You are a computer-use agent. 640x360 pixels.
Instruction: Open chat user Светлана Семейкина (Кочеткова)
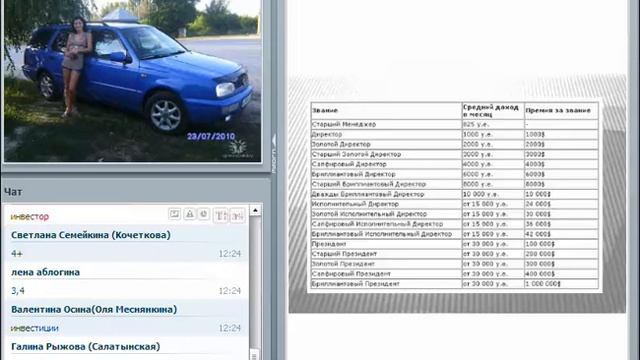click(91, 235)
